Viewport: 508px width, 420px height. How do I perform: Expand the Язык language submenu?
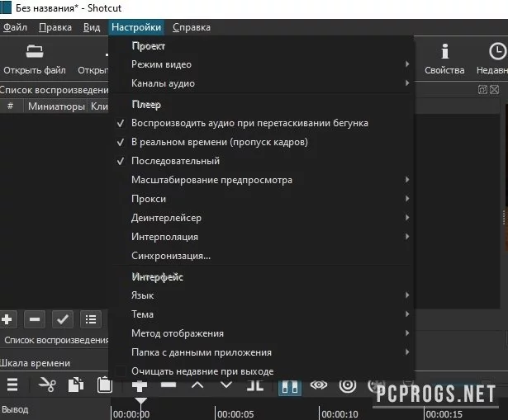262,295
